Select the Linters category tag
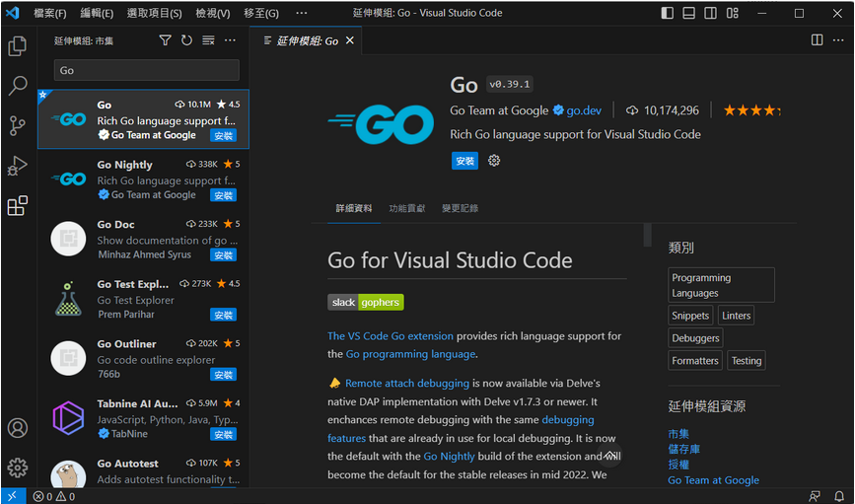Viewport: 855px width, 504px height. [x=736, y=316]
